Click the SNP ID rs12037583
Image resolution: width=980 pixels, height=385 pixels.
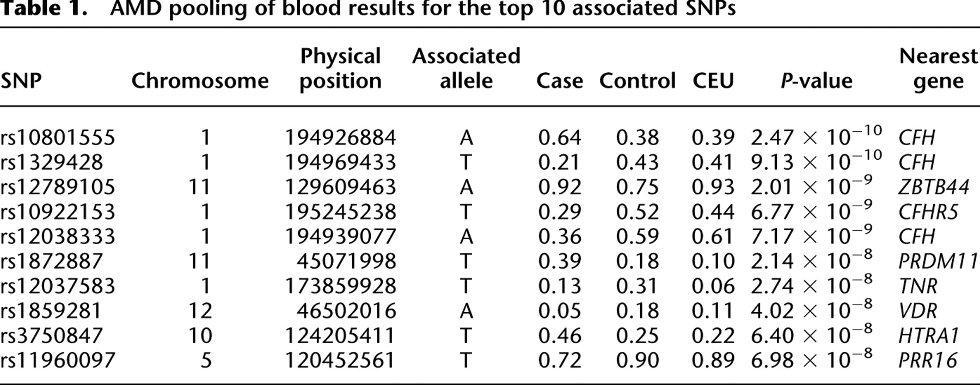(x=58, y=286)
